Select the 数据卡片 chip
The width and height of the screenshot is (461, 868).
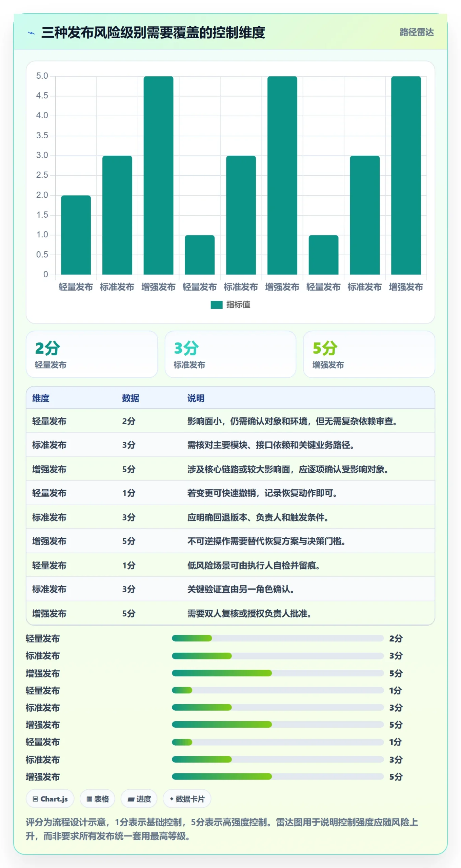point(187,799)
